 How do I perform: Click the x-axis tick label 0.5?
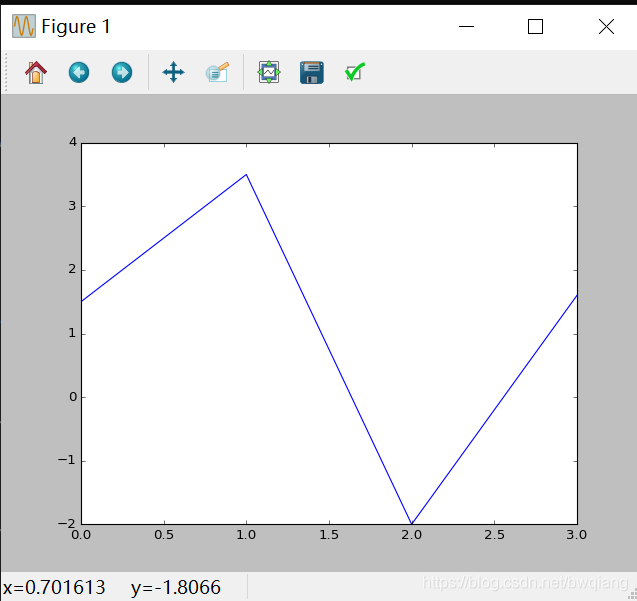pos(164,535)
